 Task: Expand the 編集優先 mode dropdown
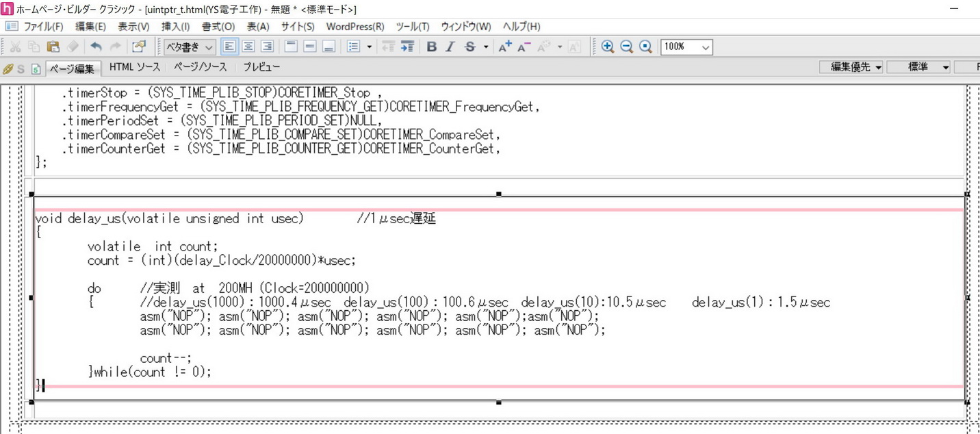[x=855, y=67]
